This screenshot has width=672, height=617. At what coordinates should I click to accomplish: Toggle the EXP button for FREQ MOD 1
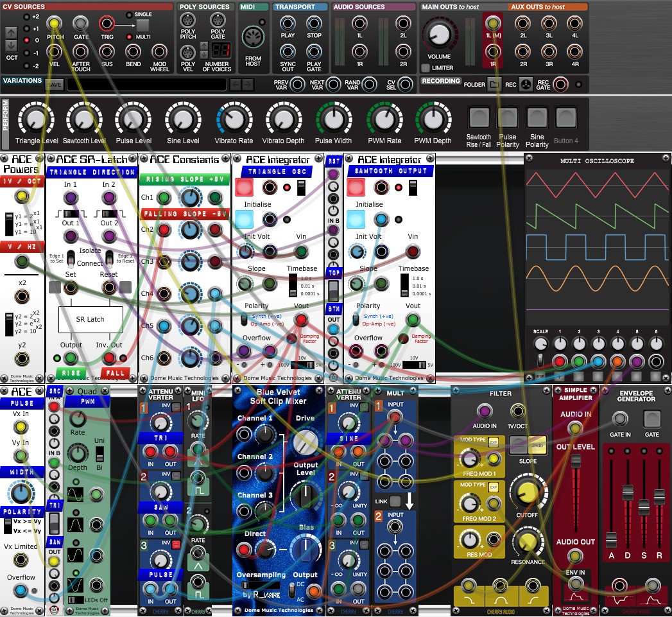pyautogui.click(x=494, y=442)
